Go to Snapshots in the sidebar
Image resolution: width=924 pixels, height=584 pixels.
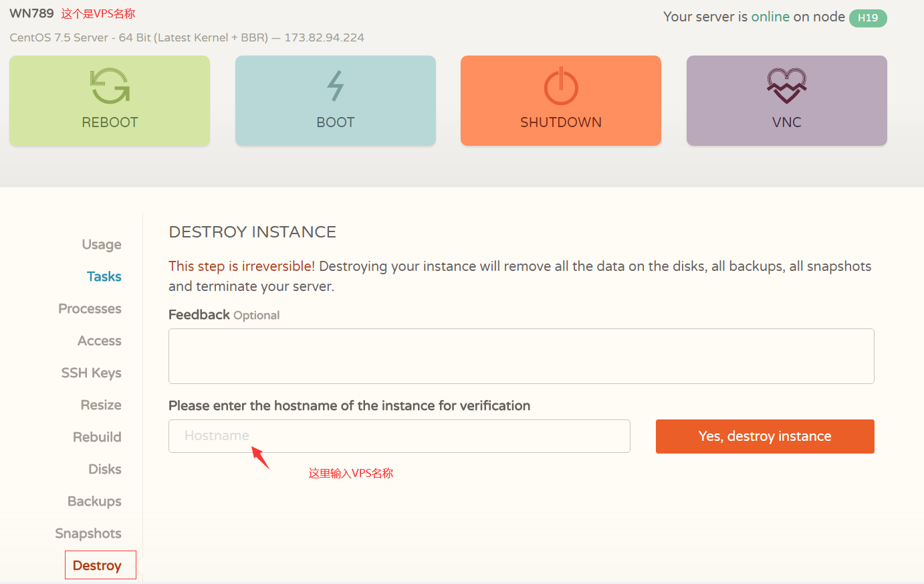pyautogui.click(x=88, y=533)
